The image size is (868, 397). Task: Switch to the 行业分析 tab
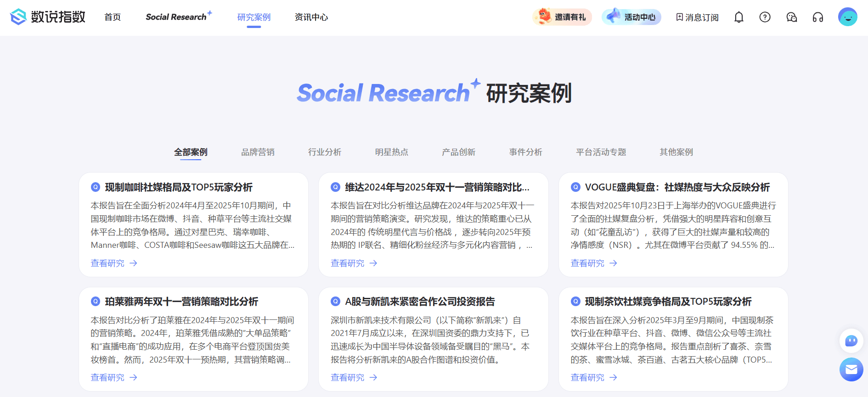[325, 152]
